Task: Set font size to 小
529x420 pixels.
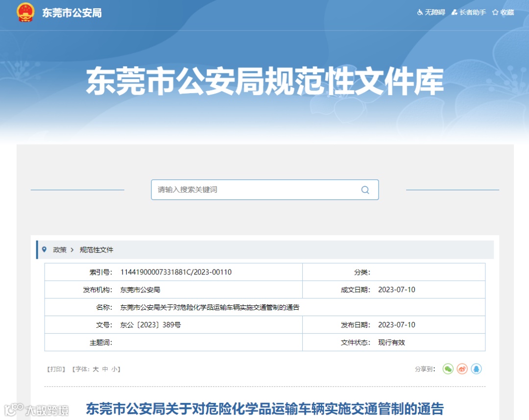Action: tap(115, 369)
